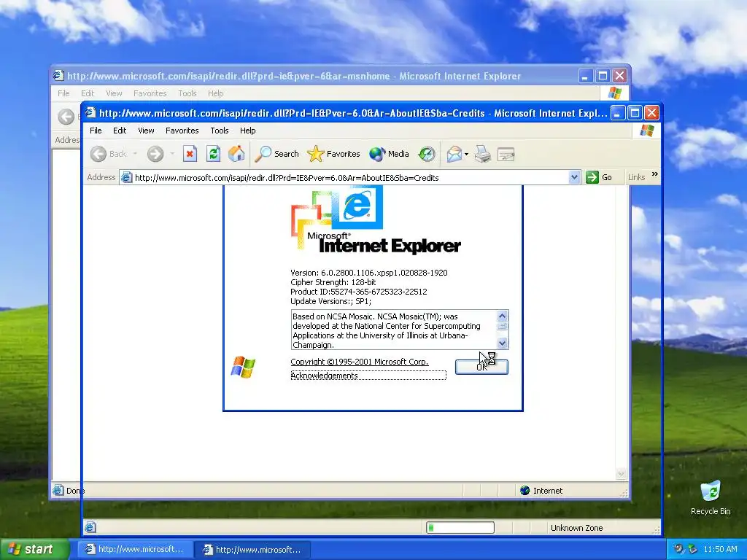Click Go button next to address

[x=599, y=178]
